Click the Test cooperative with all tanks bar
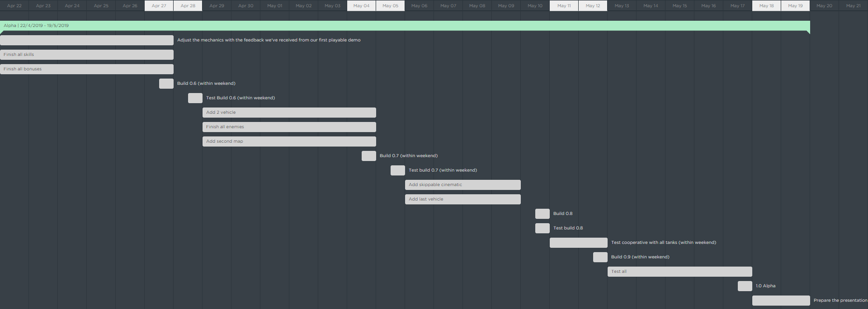The height and width of the screenshot is (309, 868). tap(579, 242)
